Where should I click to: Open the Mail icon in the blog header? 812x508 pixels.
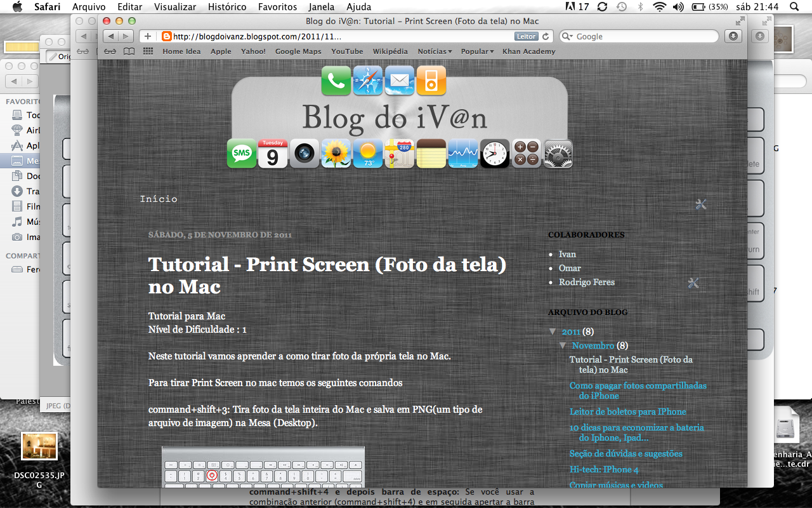pyautogui.click(x=399, y=81)
